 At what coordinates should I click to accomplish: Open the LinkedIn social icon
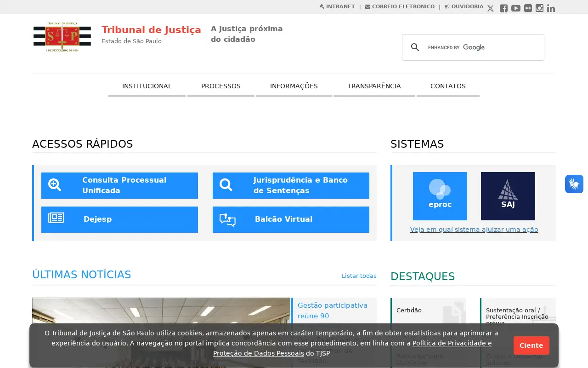(x=551, y=8)
